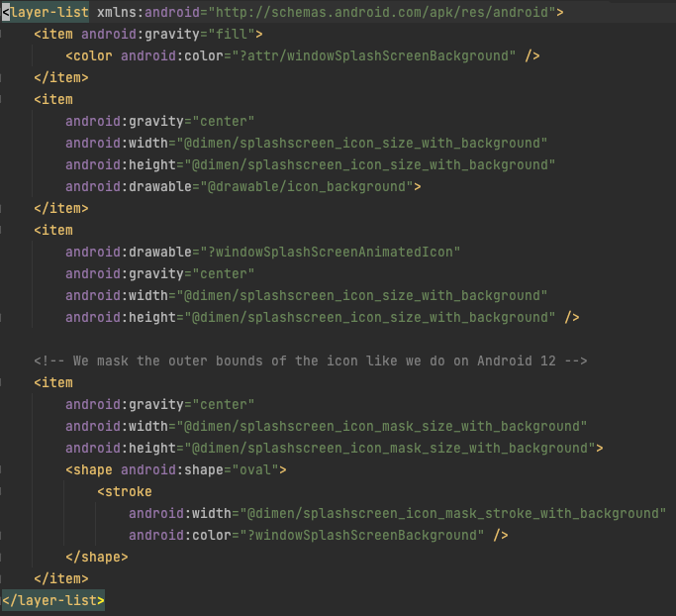Click the android:width line below icon_background item's gravity
676x616 pixels.
tap(307, 144)
